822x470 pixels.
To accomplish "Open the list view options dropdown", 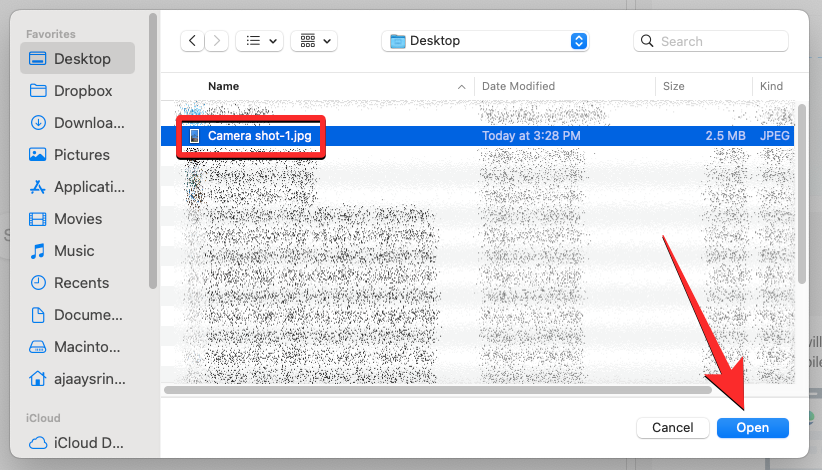I will click(260, 41).
